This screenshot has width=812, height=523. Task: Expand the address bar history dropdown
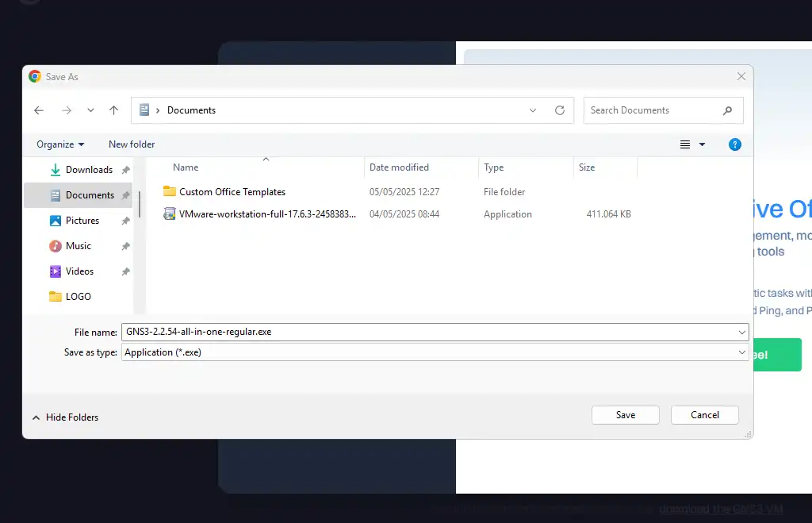pos(533,110)
